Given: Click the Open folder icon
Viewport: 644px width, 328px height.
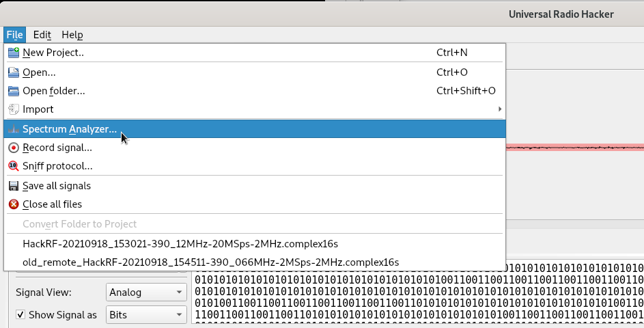Looking at the screenshot, I should (x=14, y=91).
